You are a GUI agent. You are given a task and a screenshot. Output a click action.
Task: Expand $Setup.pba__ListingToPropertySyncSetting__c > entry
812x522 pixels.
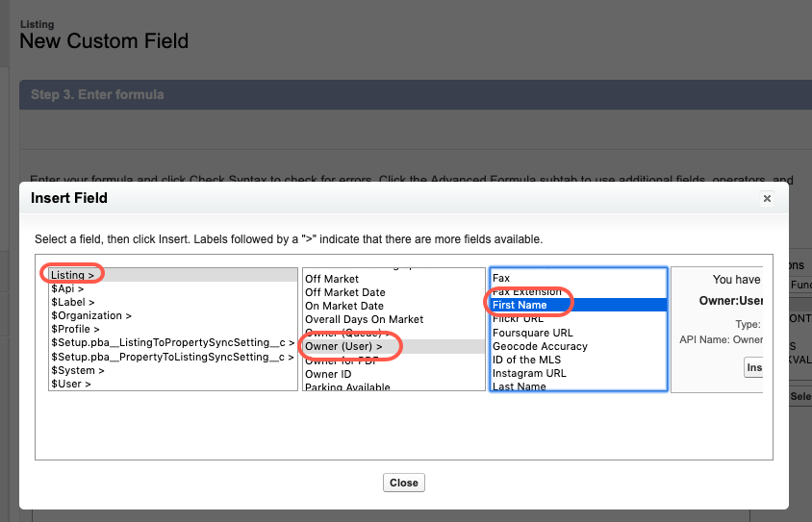click(173, 342)
